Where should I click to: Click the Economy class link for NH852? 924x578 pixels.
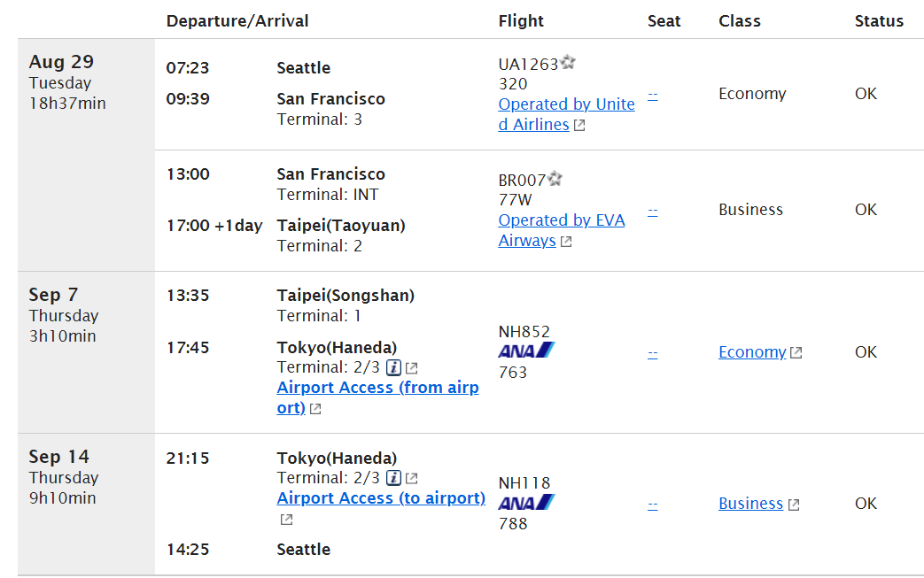pos(752,352)
